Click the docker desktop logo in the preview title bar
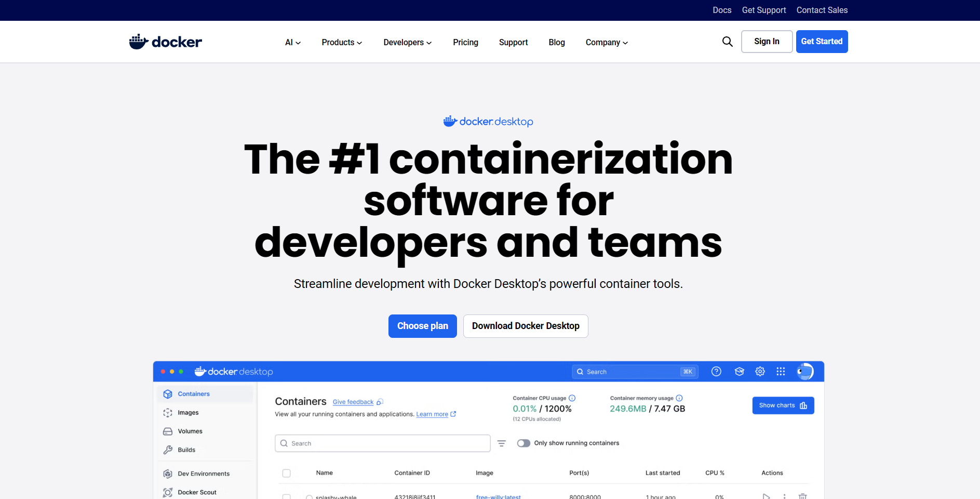Screen dimensions: 980x499 coord(234,372)
